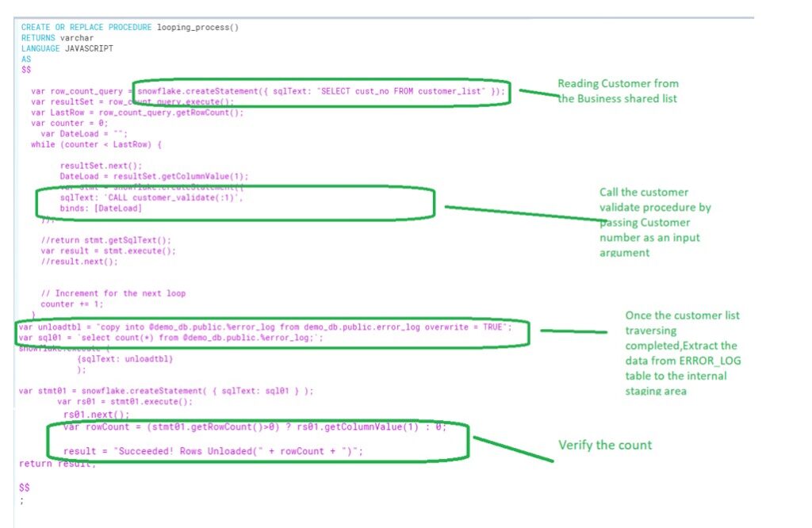Click the CREATE OR REPLACE PROCEDURE line

111,26
